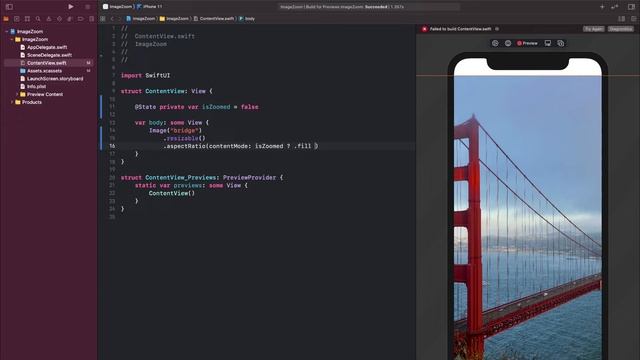Click isZoomed in the @State declaration

click(216, 107)
